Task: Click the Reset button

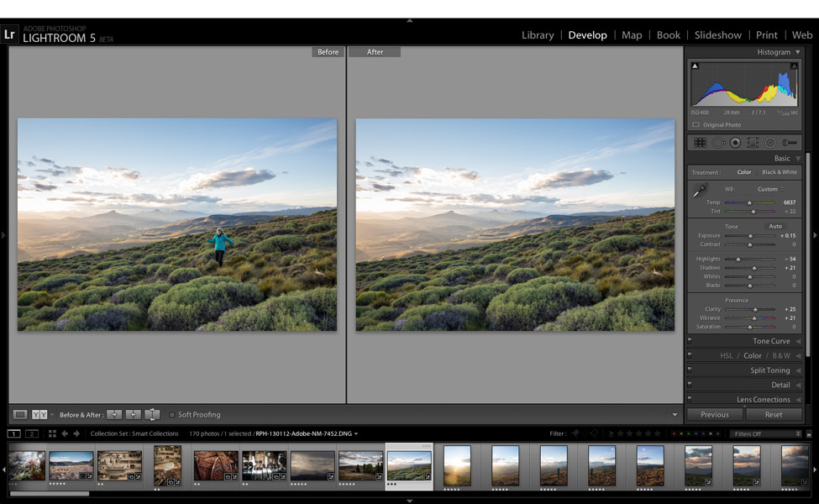Action: point(774,414)
